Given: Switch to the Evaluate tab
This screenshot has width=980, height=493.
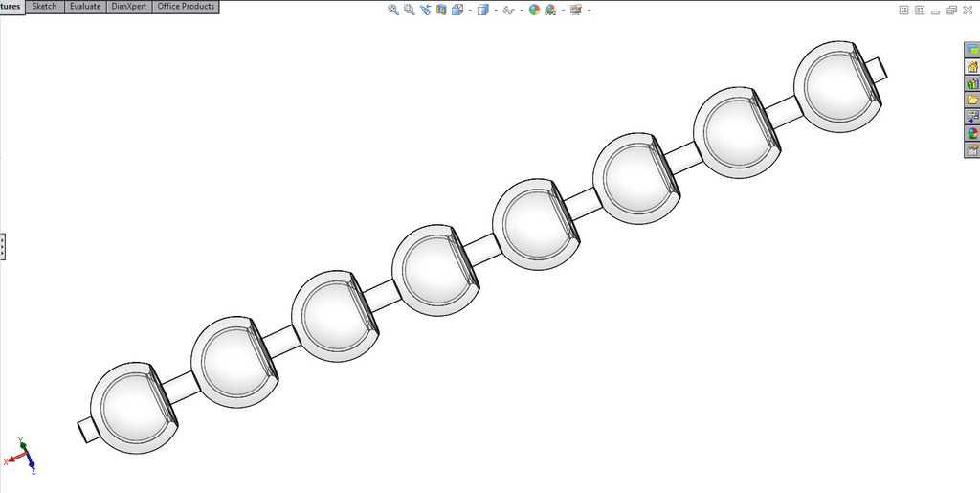Looking at the screenshot, I should [x=84, y=7].
